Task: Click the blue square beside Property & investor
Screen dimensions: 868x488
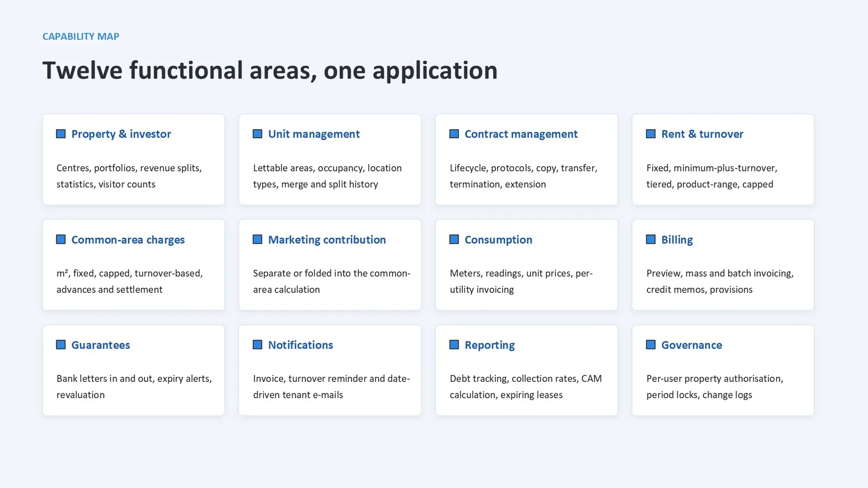Action: coord(61,134)
